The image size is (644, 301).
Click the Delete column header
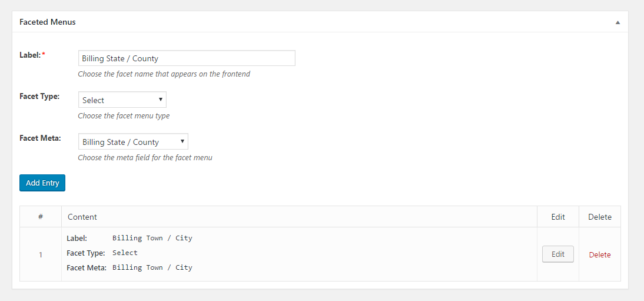point(600,217)
